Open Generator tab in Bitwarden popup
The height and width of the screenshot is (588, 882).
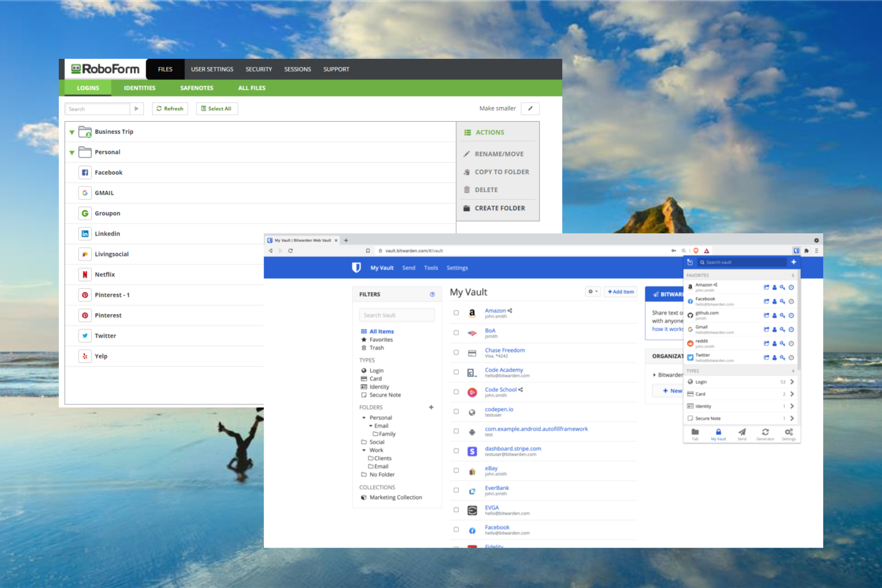tap(765, 434)
